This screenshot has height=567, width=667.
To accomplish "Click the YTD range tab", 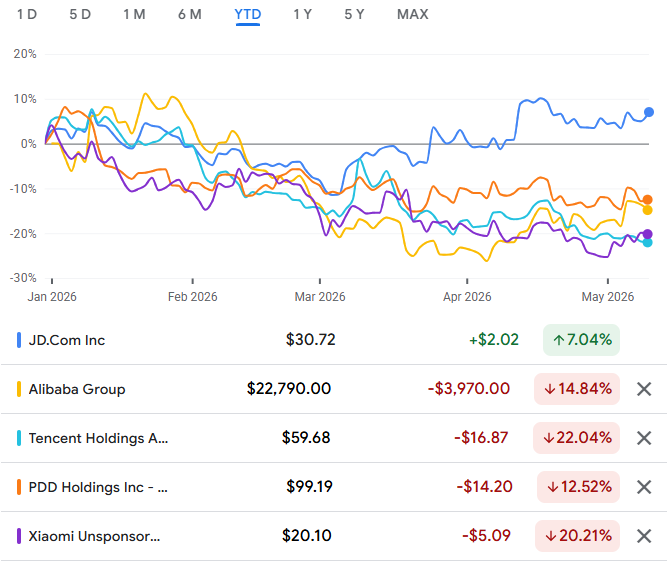I will pyautogui.click(x=248, y=15).
